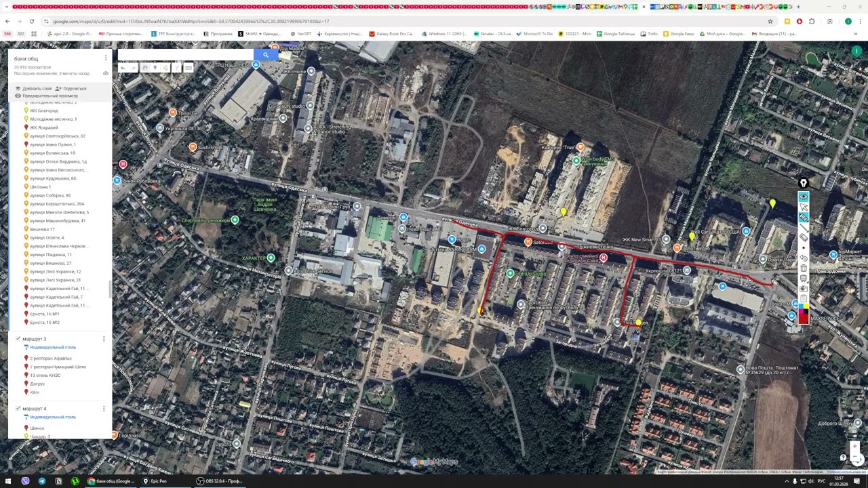Image resolution: width=868 pixels, height=488 pixels.
Task: Pick cyan color in Epic Pen palette
Action: pos(801,306)
